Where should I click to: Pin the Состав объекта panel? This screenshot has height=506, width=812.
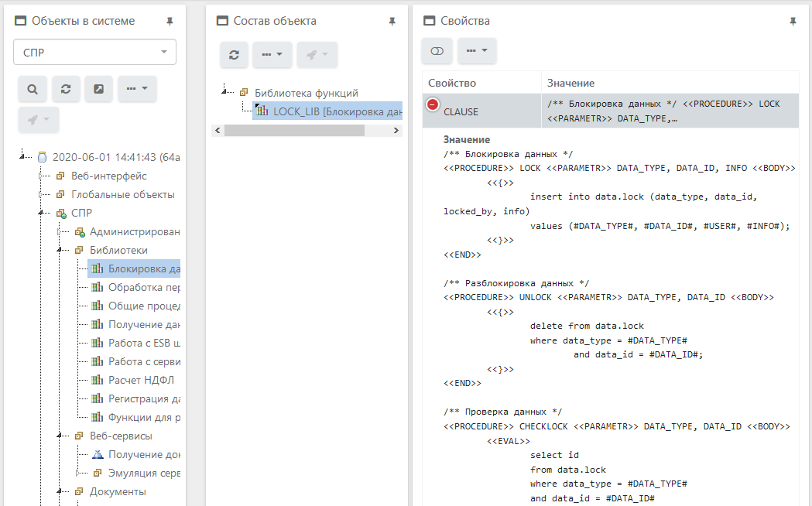tap(392, 22)
